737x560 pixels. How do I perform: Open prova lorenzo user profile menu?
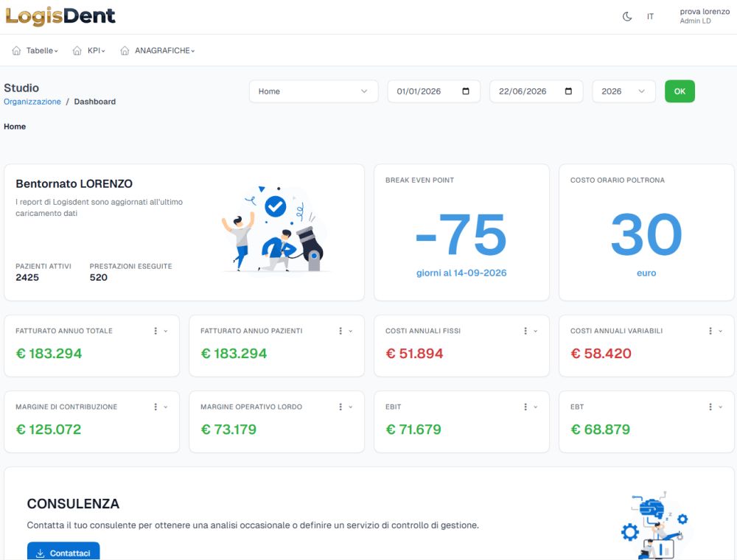(704, 16)
